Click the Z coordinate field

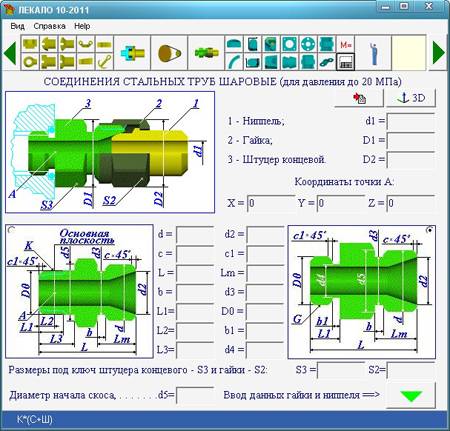tap(411, 203)
